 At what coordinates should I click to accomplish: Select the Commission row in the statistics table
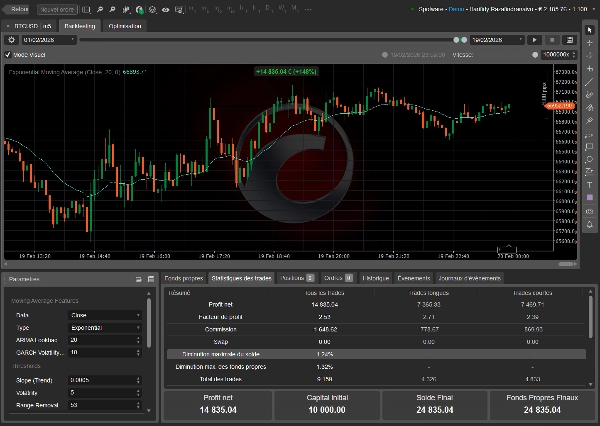[x=376, y=330]
